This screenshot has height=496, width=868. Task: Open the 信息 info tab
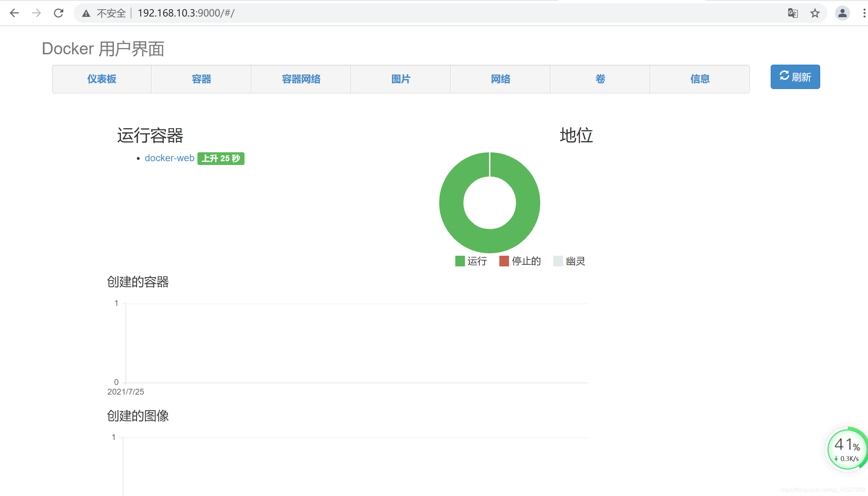700,79
